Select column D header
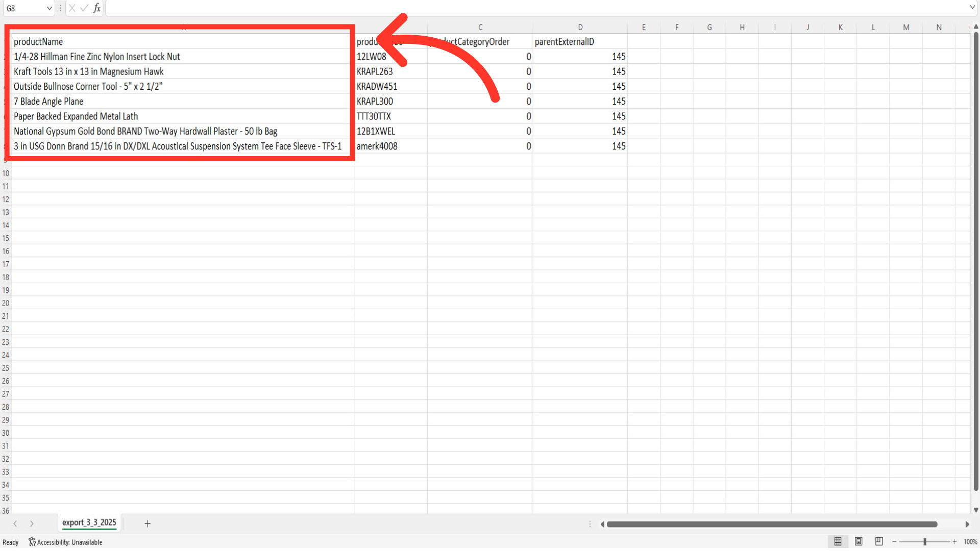980x551 pixels. [580, 28]
